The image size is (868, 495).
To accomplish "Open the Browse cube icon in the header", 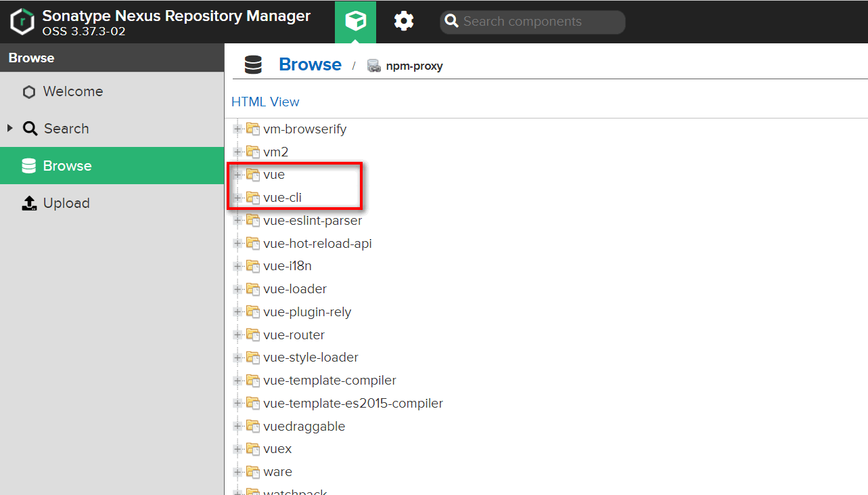I will coord(355,22).
